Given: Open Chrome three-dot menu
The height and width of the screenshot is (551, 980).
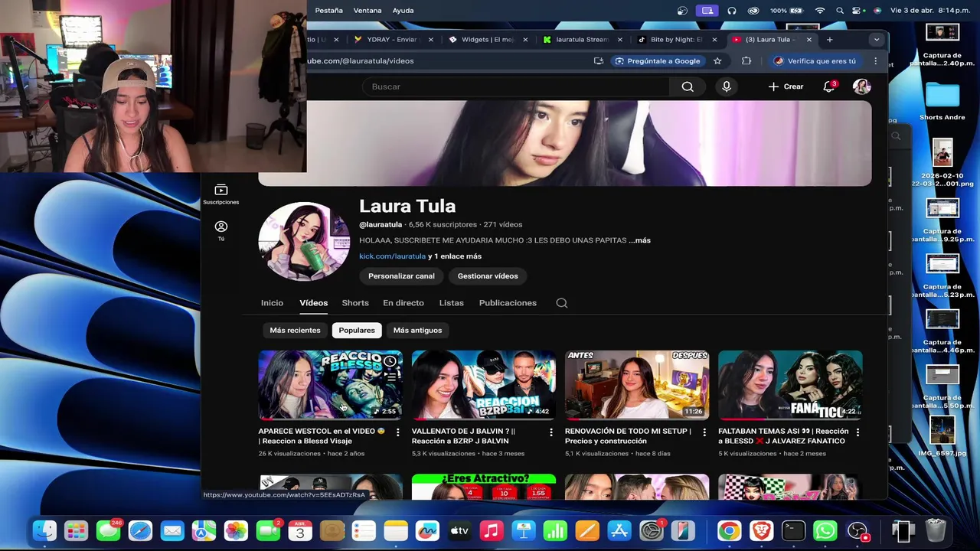Looking at the screenshot, I should click(876, 61).
